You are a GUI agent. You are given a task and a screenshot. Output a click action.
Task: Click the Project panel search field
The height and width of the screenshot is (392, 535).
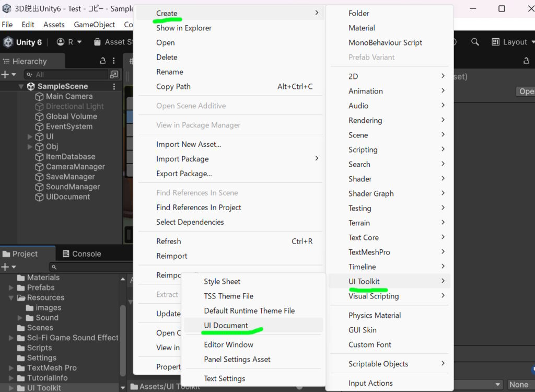pyautogui.click(x=91, y=267)
